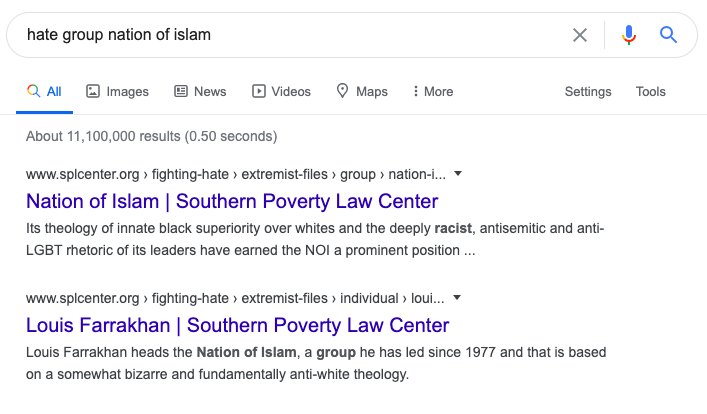Start voice search with the microphone icon

click(628, 35)
